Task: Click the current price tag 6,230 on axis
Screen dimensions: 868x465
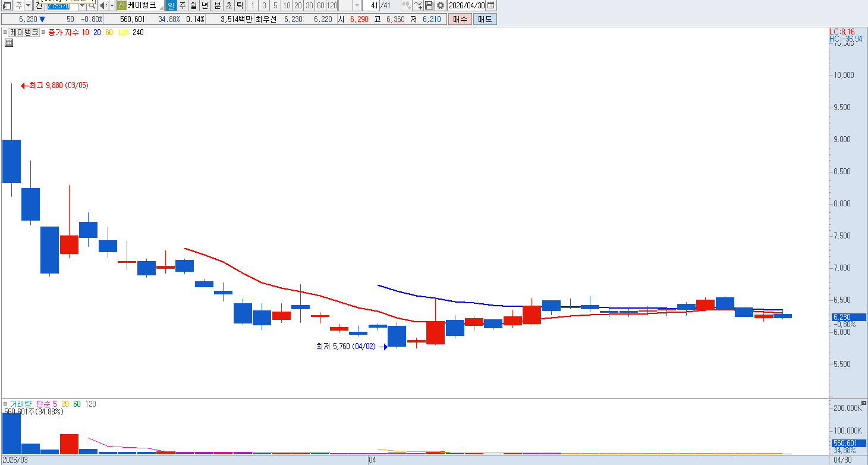Action: coord(848,317)
